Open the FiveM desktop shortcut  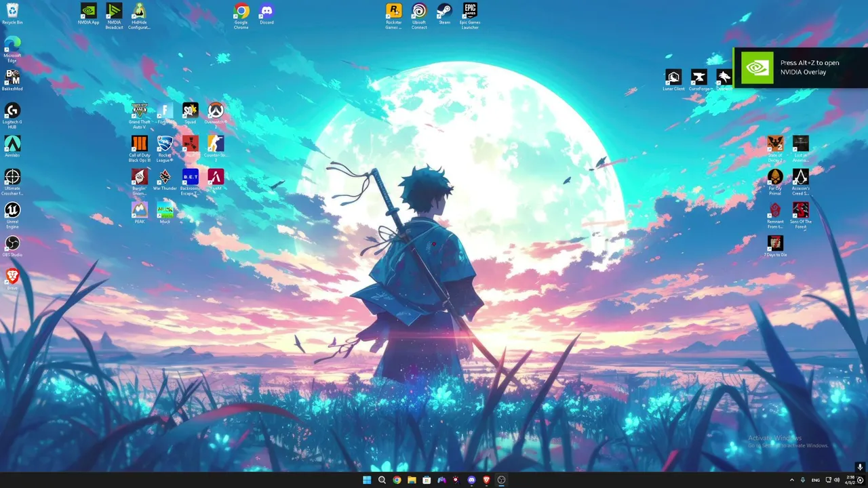(216, 180)
